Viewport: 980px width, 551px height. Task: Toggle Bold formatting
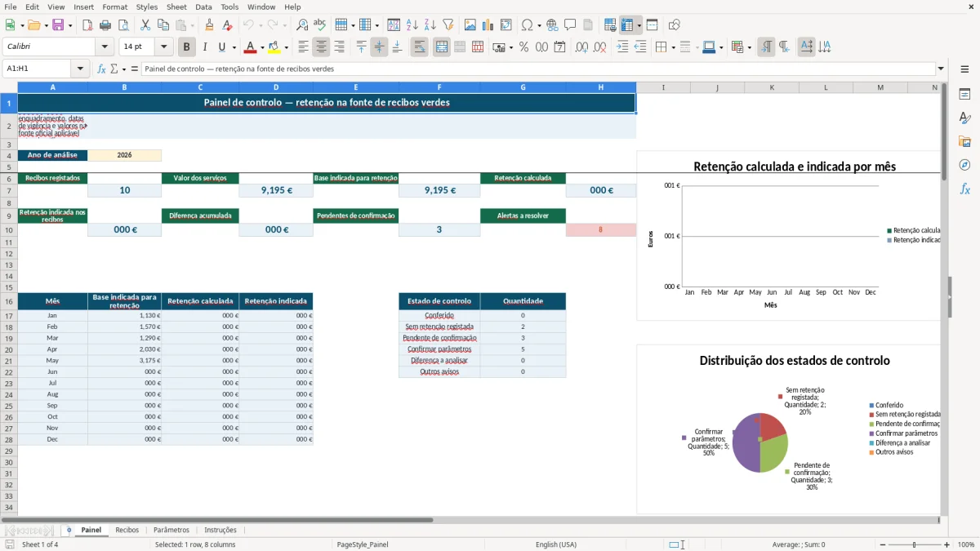(x=187, y=47)
